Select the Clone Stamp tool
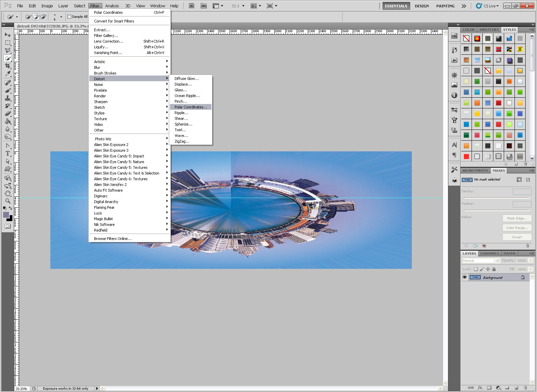This screenshot has height=392, width=537. 8,97
